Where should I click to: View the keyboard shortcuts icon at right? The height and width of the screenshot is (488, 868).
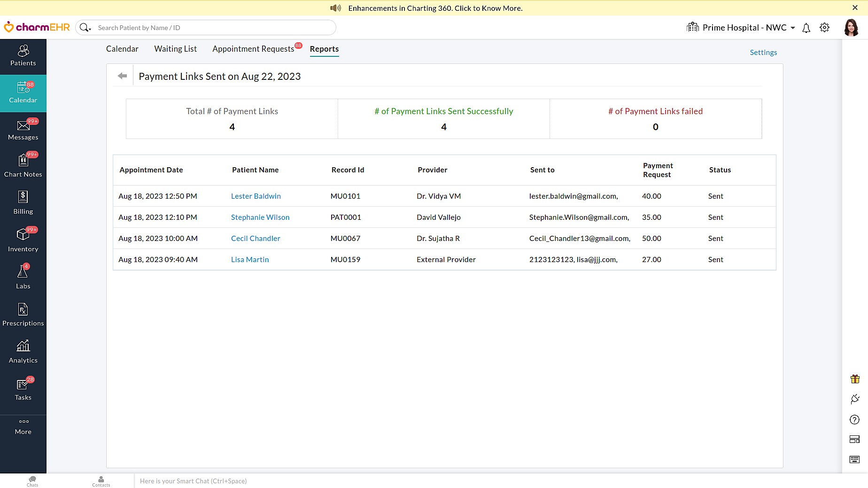(854, 460)
